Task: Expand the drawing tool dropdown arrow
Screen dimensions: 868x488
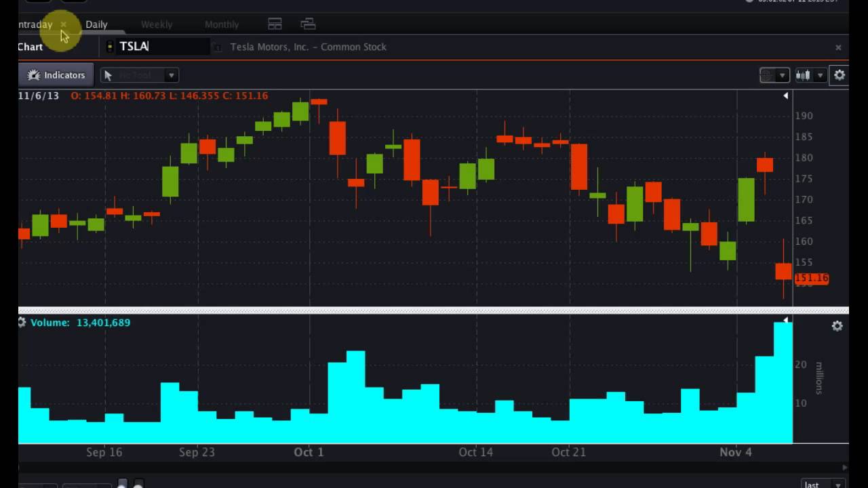Action: pos(172,75)
